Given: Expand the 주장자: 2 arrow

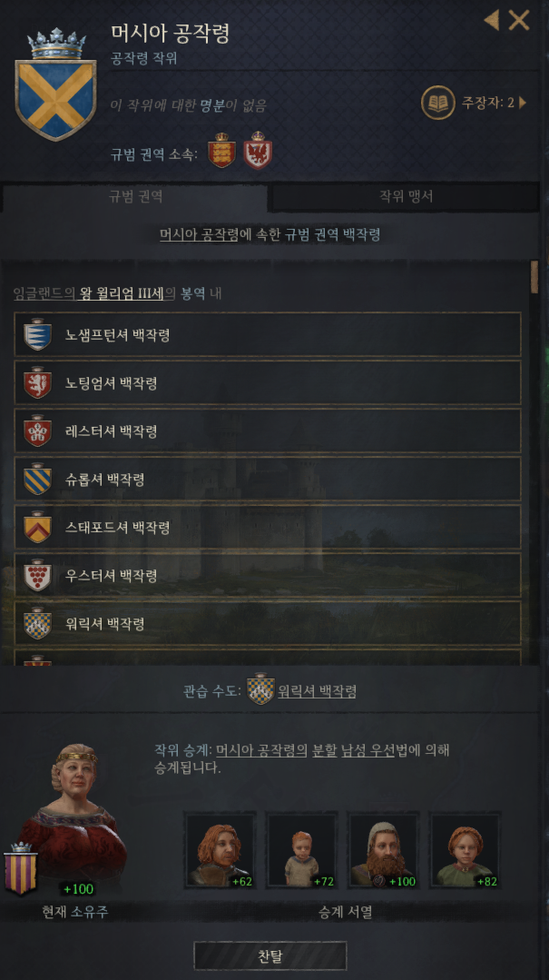Looking at the screenshot, I should (x=523, y=103).
